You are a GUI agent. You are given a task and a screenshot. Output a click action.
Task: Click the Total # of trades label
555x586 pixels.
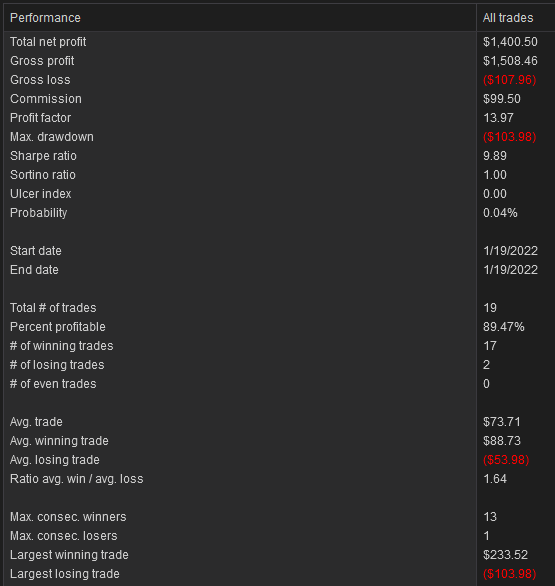click(x=53, y=308)
